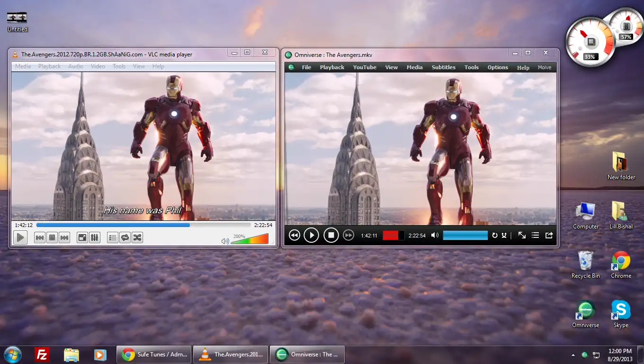
Task: Click the VLC volume slider at 200%
Action: click(x=250, y=239)
